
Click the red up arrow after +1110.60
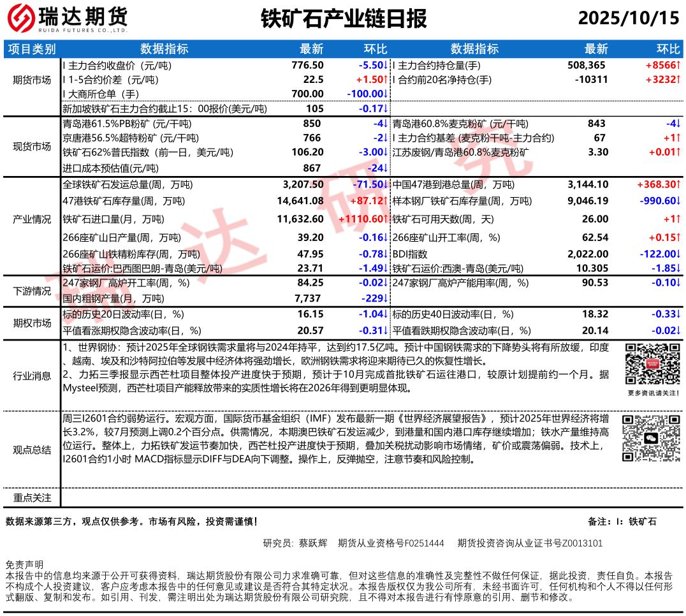click(x=386, y=219)
